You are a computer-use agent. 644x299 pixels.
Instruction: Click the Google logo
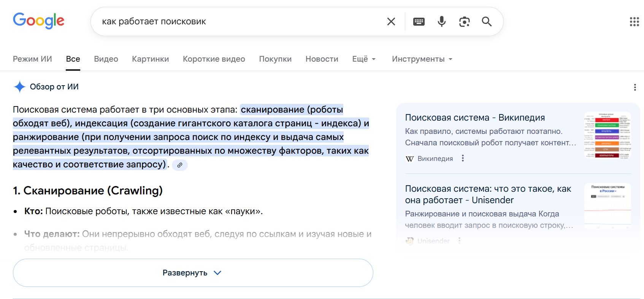point(39,21)
